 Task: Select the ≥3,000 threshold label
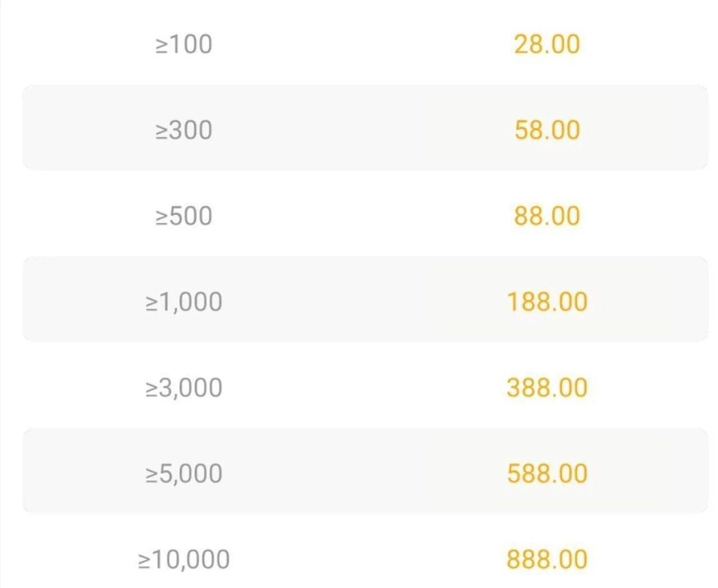[183, 388]
